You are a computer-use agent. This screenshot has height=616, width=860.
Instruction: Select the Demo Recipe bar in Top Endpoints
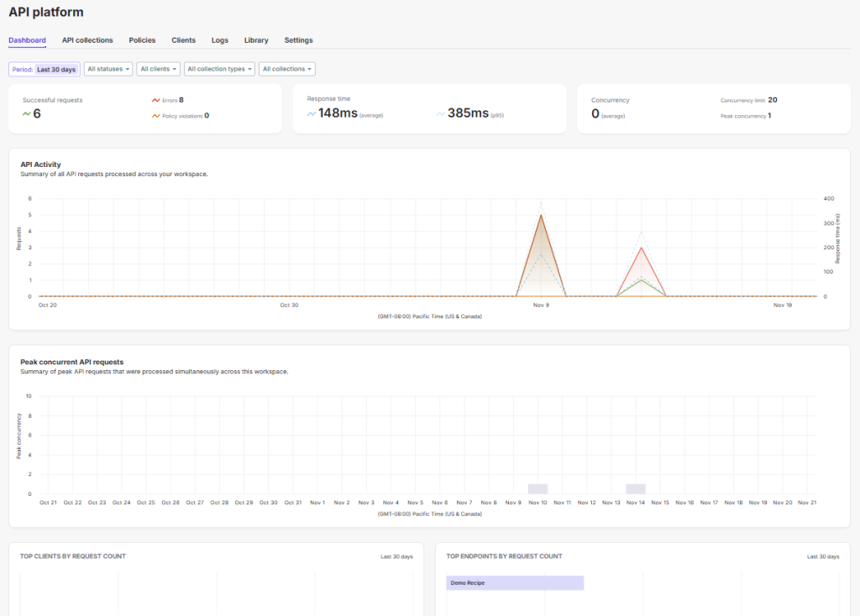[515, 582]
